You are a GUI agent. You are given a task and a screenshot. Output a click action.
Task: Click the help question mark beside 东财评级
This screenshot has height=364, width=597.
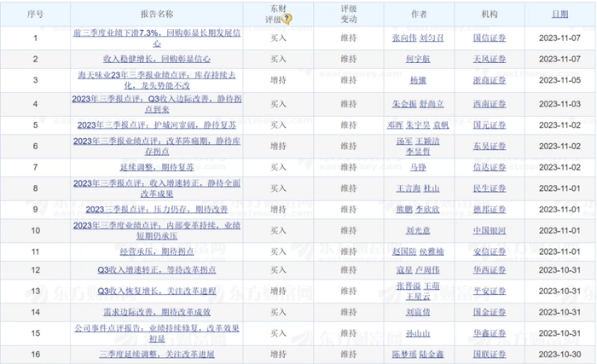click(x=288, y=19)
